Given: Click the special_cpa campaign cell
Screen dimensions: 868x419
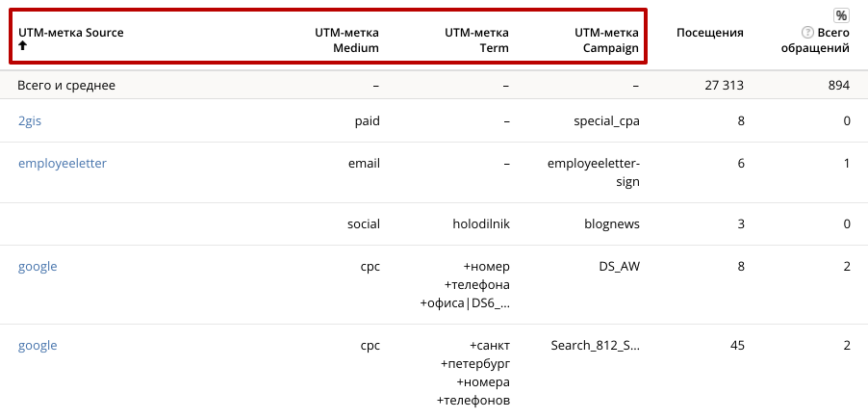Looking at the screenshot, I should click(606, 120).
